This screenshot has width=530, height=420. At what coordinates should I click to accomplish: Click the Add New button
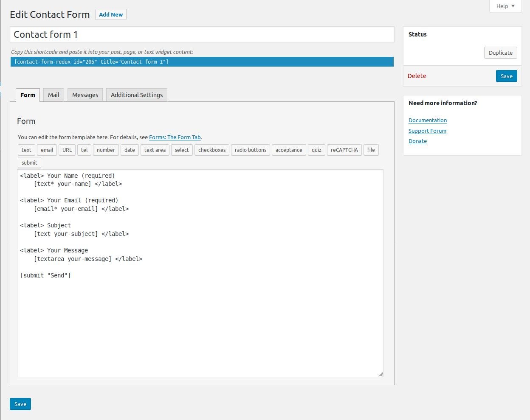click(111, 14)
